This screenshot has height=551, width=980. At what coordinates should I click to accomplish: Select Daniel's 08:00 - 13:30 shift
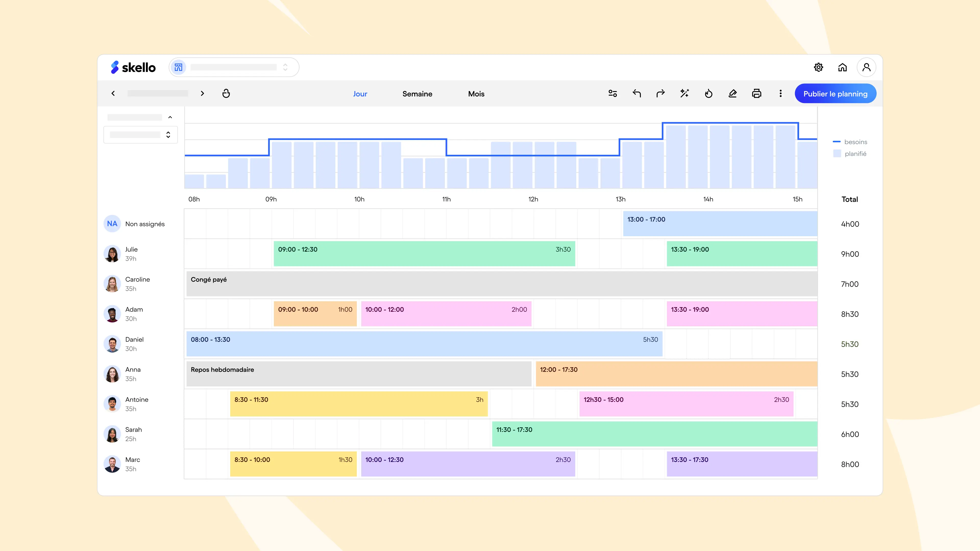point(424,344)
